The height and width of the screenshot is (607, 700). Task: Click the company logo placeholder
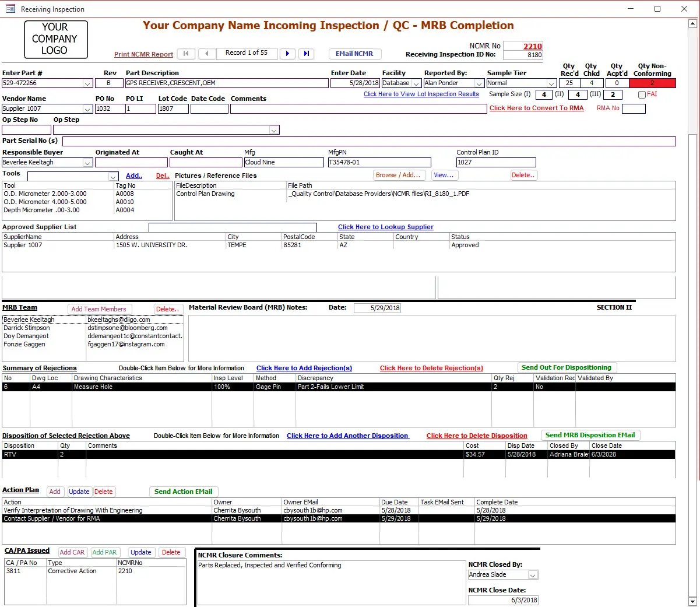(x=55, y=39)
